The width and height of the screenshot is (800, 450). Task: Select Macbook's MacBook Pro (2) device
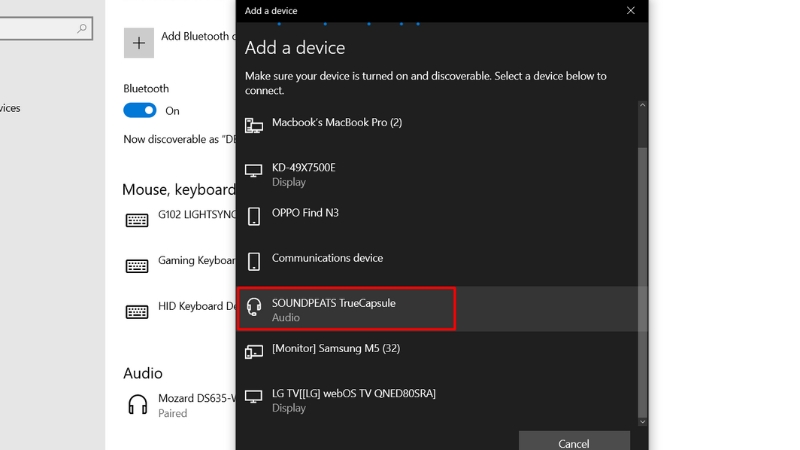point(437,128)
